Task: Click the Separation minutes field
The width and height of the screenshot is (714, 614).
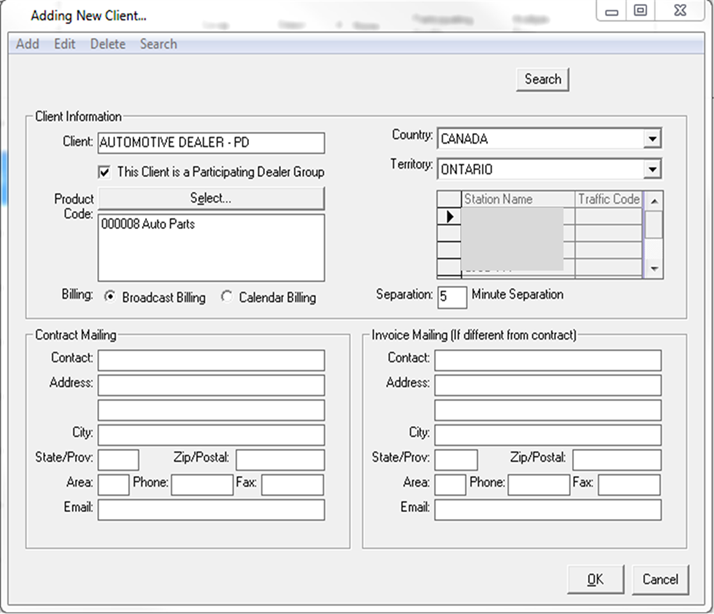Action: 452,296
